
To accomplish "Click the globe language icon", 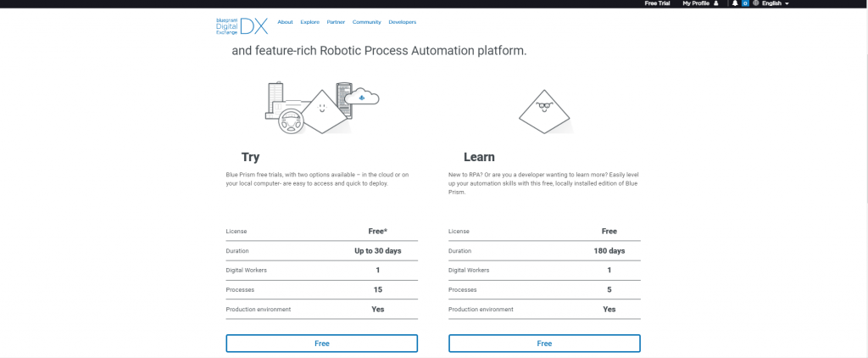I will pyautogui.click(x=755, y=3).
